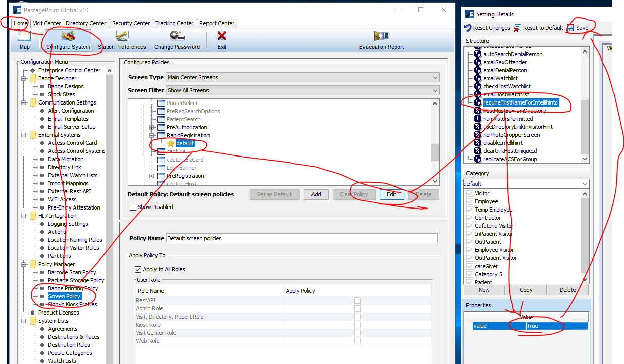Click the emailDenialPerson setting icon
This screenshot has height=364, width=624.
click(x=478, y=70)
